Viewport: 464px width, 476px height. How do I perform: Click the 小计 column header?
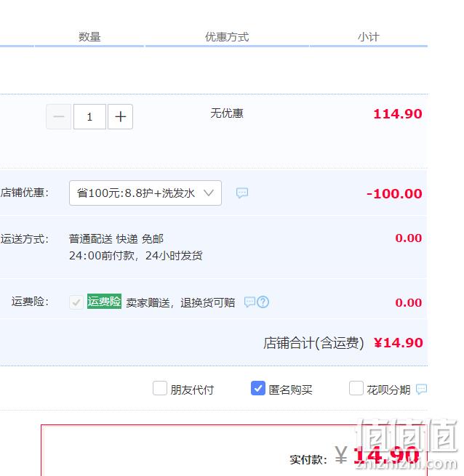(369, 37)
